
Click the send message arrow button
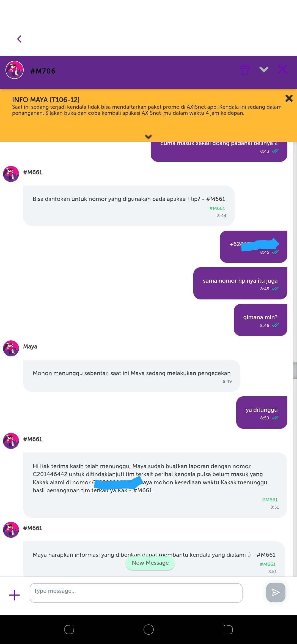276,592
